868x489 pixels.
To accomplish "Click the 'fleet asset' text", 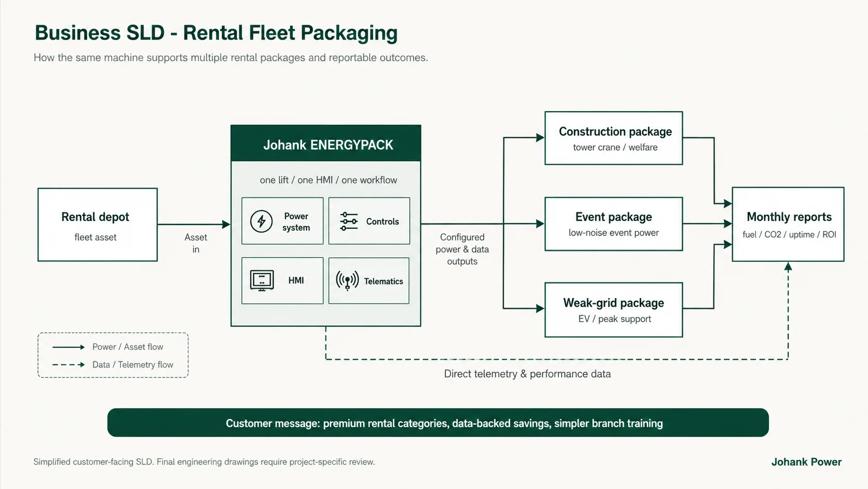I will 96,237.
